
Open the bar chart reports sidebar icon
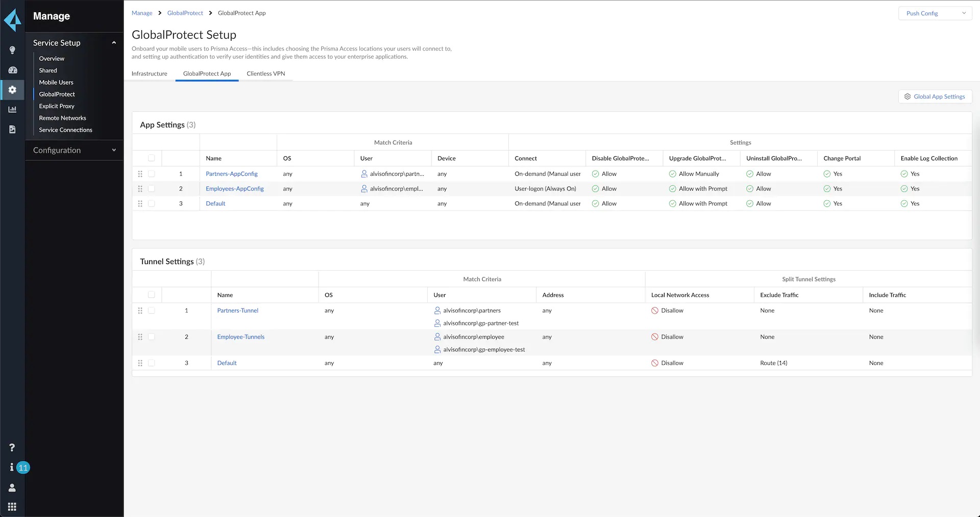[12, 109]
